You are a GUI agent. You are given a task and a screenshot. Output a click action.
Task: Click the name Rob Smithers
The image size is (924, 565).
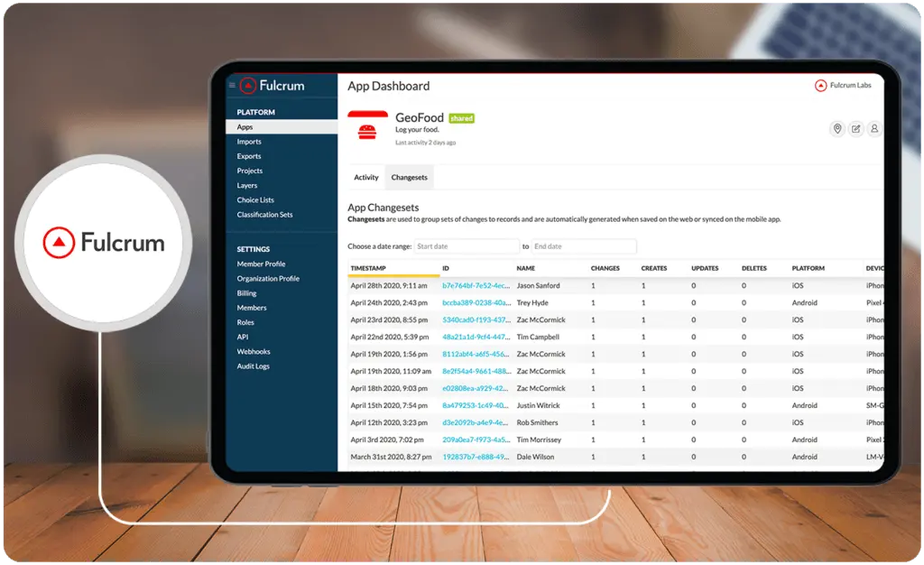pyautogui.click(x=537, y=422)
